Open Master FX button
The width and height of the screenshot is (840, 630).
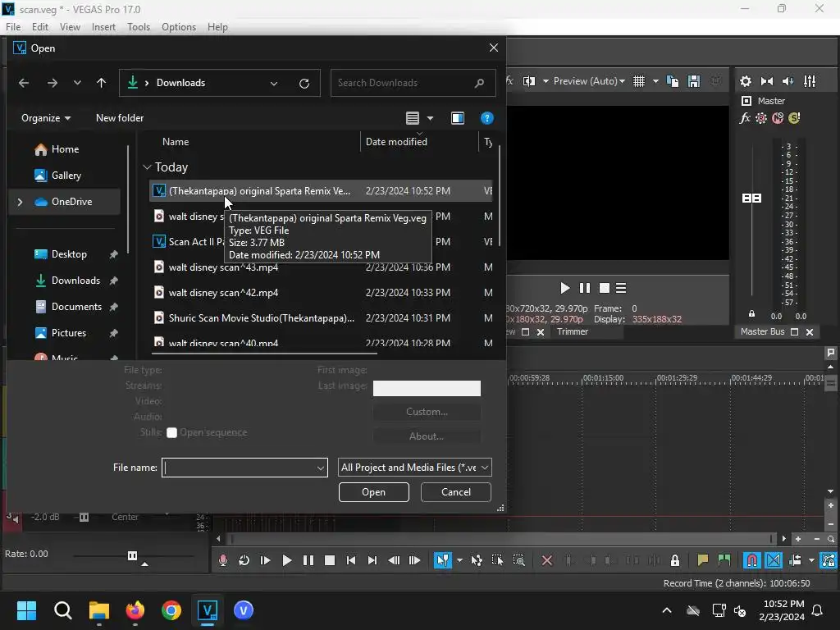pyautogui.click(x=745, y=118)
